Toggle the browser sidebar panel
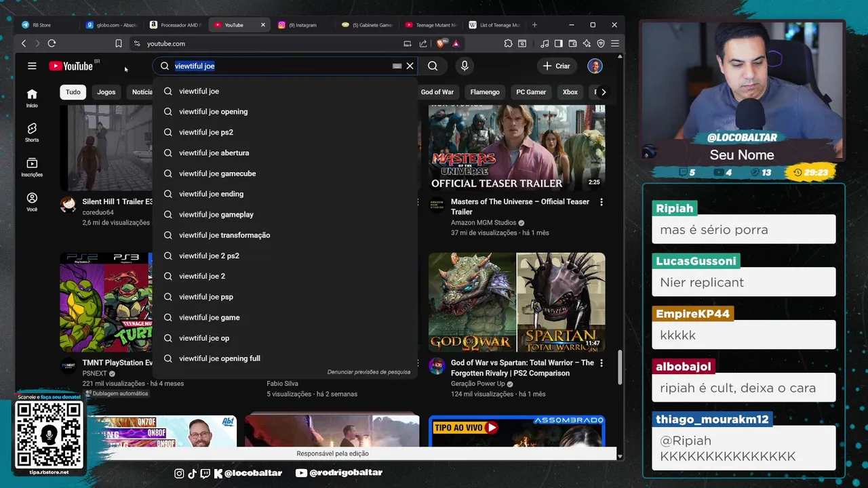Image resolution: width=868 pixels, height=488 pixels. coord(559,43)
